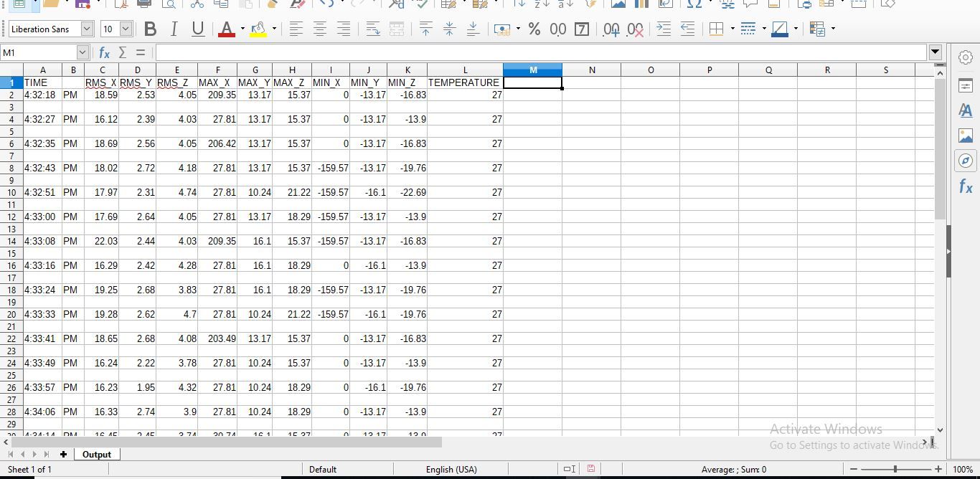Screen dimensions: 980x479
Task: Select row 14 header
Action: click(x=11, y=241)
